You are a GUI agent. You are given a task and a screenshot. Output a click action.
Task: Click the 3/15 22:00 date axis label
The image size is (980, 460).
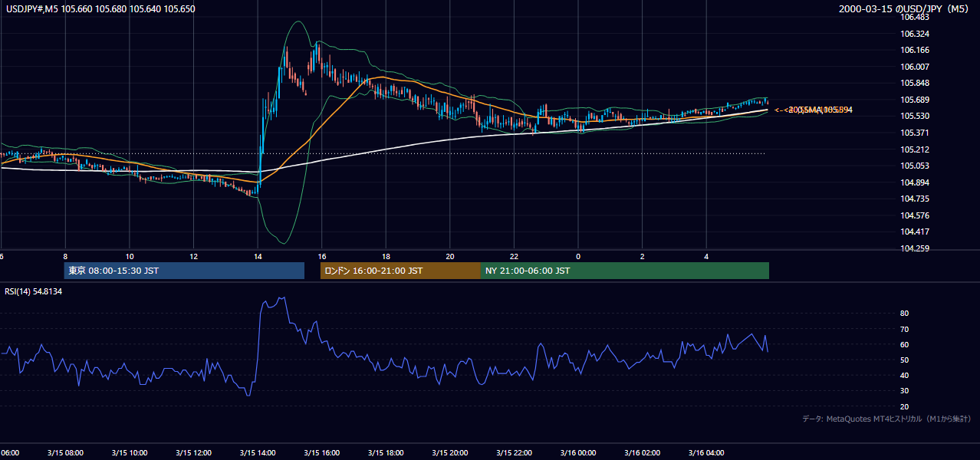(x=514, y=453)
